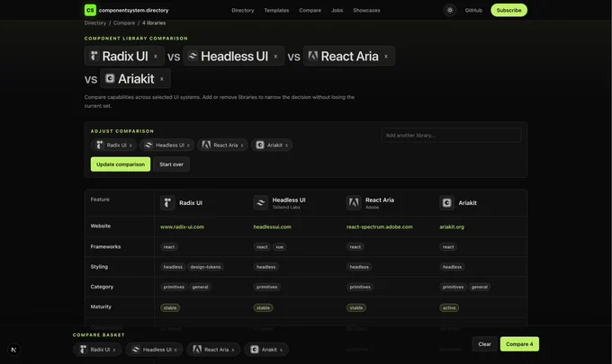Screen dimensions: 612x364
Task: Click the active maturity badge for Ariakit
Action: click(x=449, y=308)
